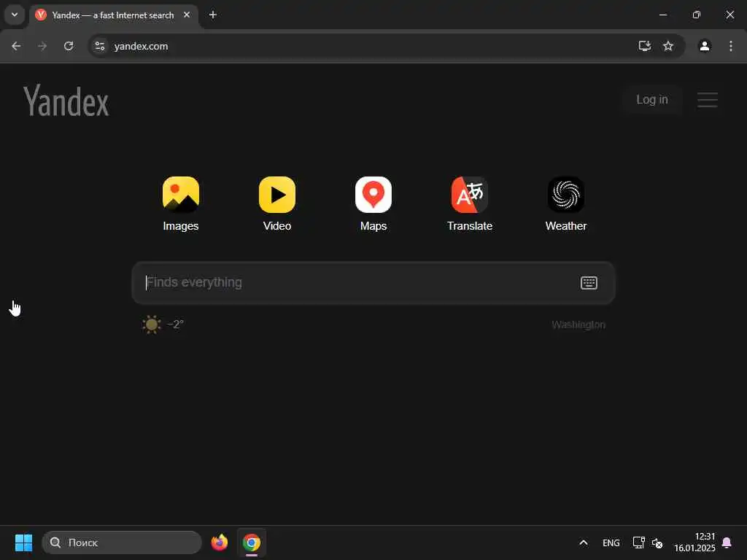Open the Windows Start menu
Viewport: 747px width, 560px height.
(x=23, y=542)
